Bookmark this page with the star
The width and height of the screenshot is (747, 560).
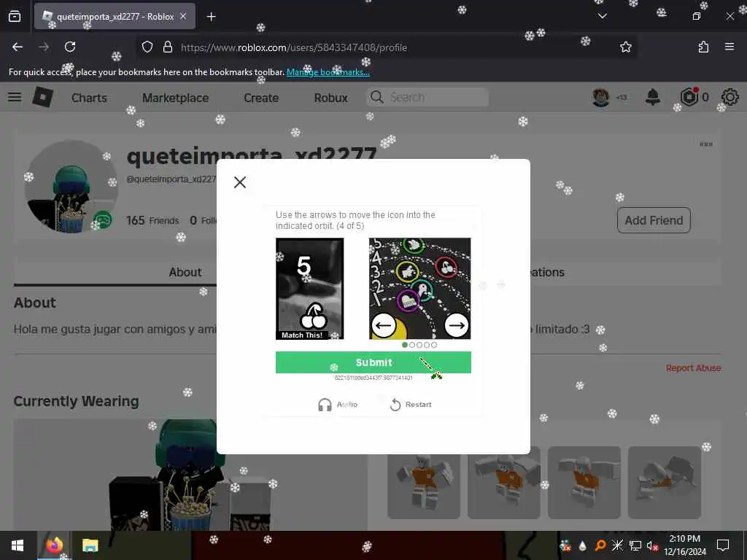tap(625, 47)
